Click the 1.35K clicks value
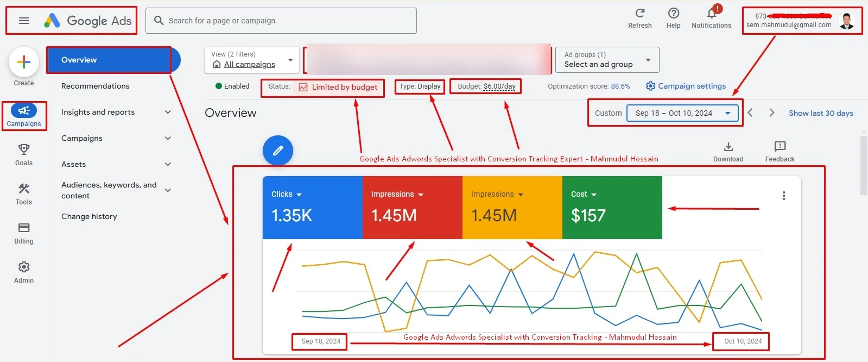Viewport: 868px width, 362px height. pyautogui.click(x=292, y=215)
